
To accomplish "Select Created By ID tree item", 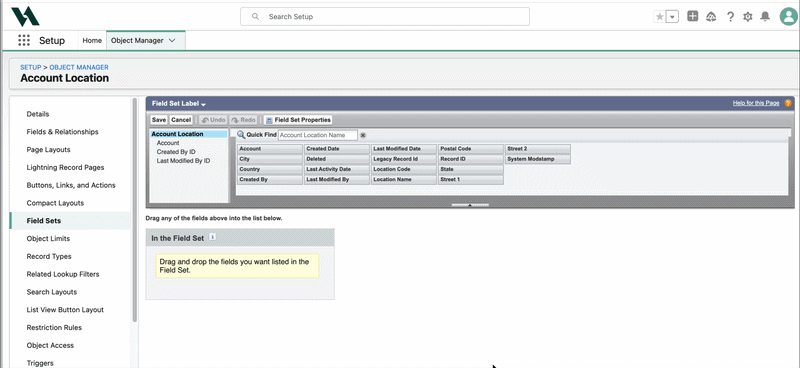I will point(176,152).
